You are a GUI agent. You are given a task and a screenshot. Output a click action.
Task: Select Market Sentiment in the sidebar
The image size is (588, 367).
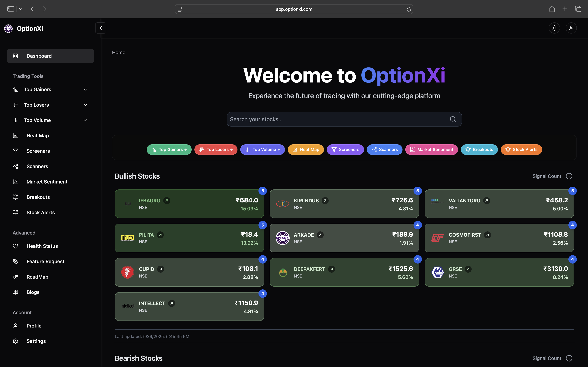click(x=47, y=182)
